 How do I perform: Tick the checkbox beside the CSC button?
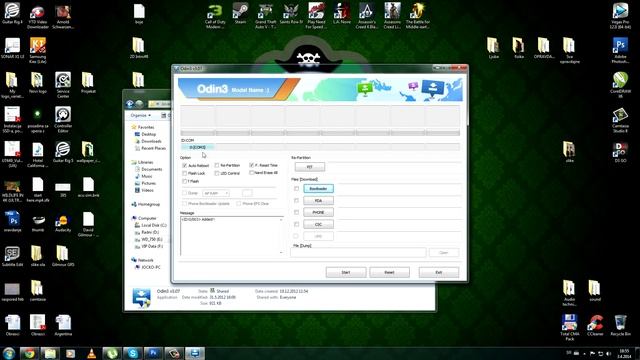(x=296, y=224)
